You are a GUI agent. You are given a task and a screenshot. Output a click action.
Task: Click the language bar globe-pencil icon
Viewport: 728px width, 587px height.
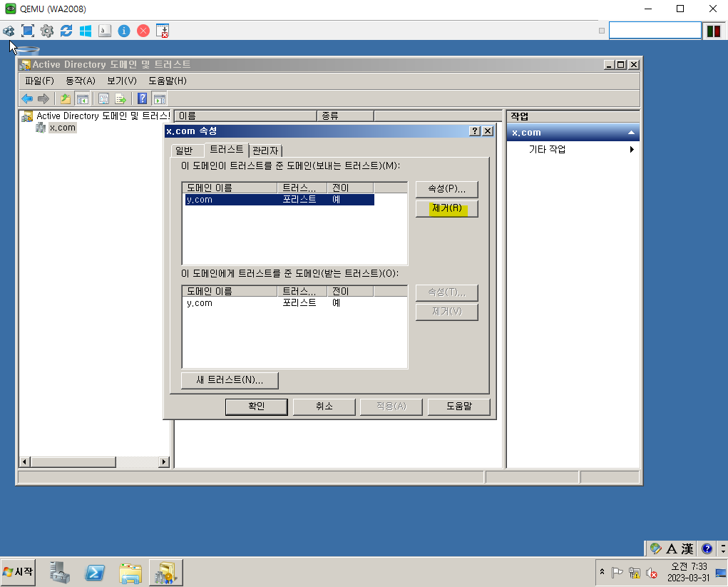655,548
